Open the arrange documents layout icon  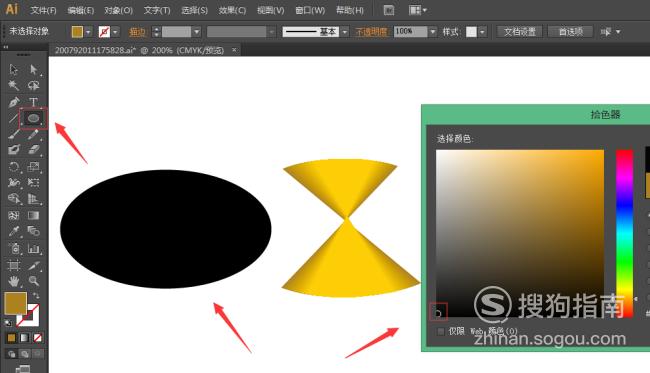417,10
